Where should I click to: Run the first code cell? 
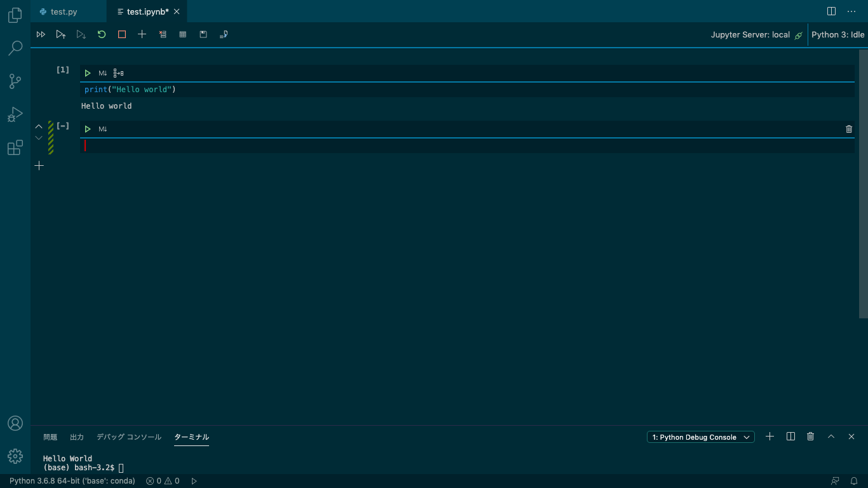pyautogui.click(x=88, y=72)
